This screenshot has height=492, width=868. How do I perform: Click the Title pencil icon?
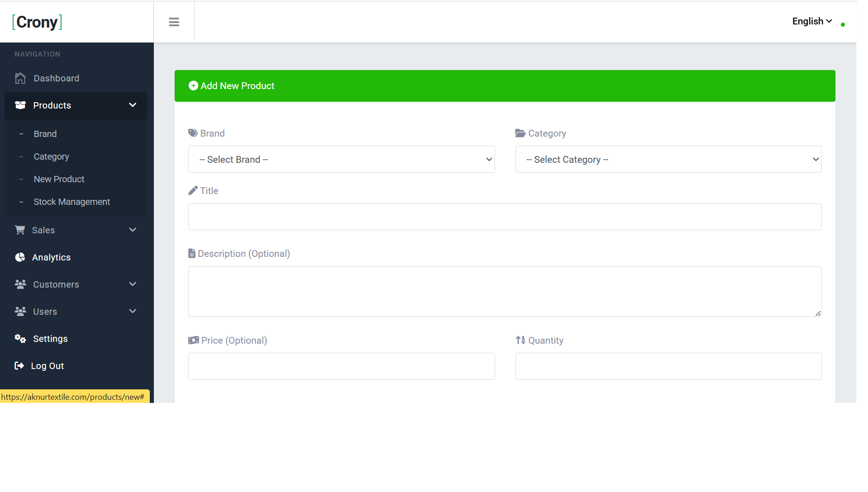click(193, 190)
